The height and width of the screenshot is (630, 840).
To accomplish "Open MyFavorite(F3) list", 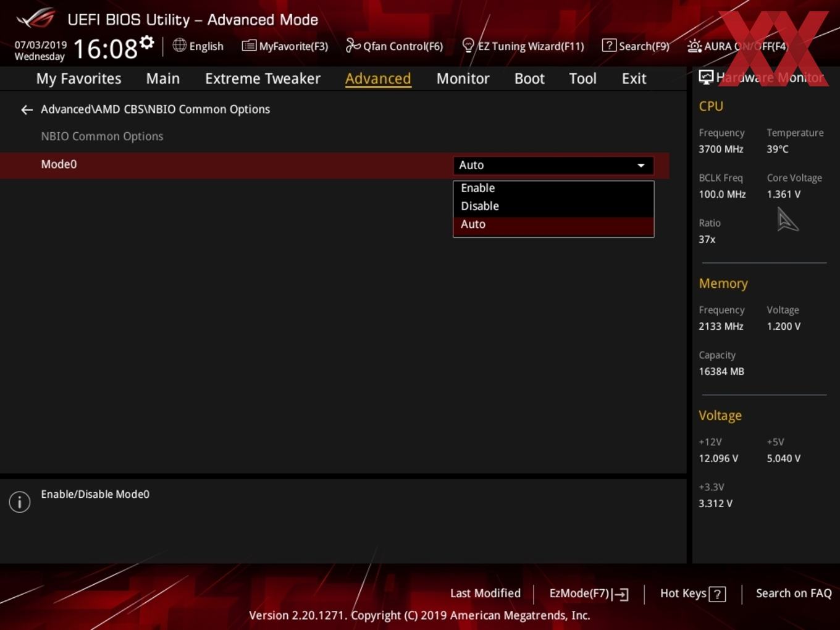I will point(285,46).
